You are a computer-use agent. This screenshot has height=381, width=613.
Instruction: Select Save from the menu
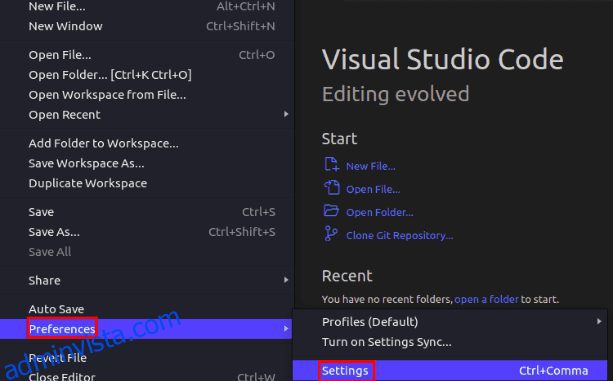pyautogui.click(x=147, y=212)
